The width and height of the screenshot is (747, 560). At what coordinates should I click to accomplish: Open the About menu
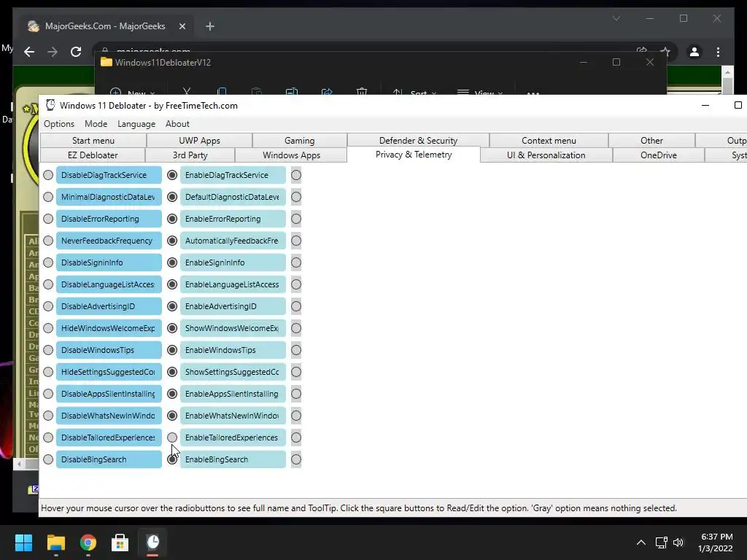click(x=177, y=124)
